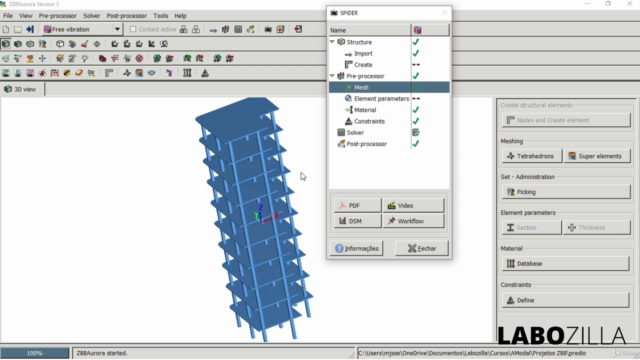
Task: Select the Free vibration combo box
Action: click(x=82, y=29)
